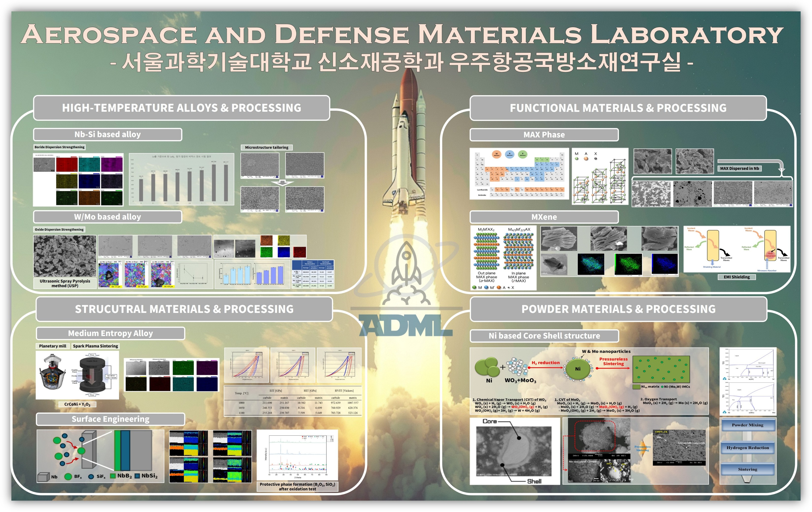Viewport: 812px width, 512px height.
Task: Click the green X element circle above periodic table
Action: tap(523, 154)
